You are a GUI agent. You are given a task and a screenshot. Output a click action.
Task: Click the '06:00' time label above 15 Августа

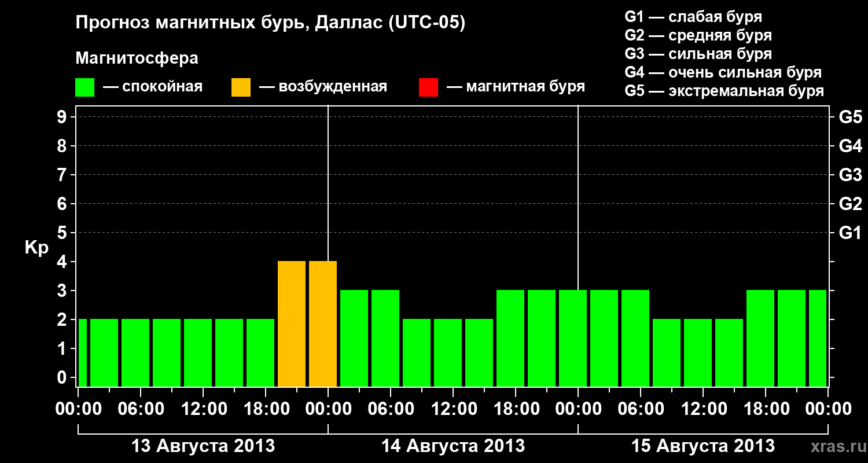[x=641, y=409]
